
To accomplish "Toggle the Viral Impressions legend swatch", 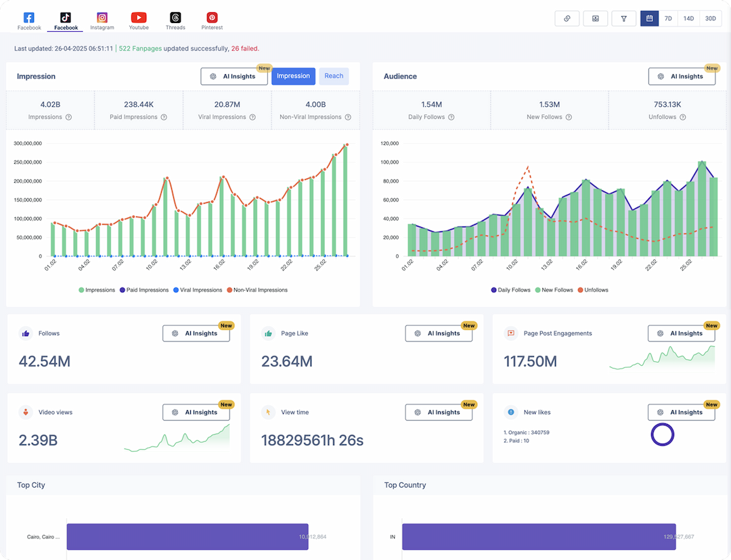I will 176,289.
